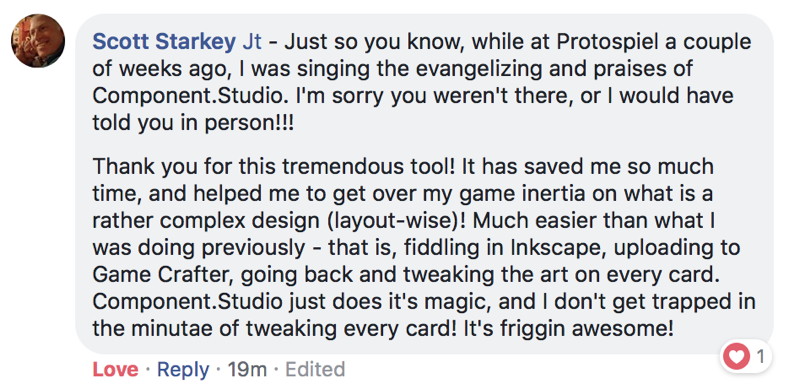This screenshot has height=390, width=800.
Task: Click the reaction count 1
Action: click(x=760, y=357)
